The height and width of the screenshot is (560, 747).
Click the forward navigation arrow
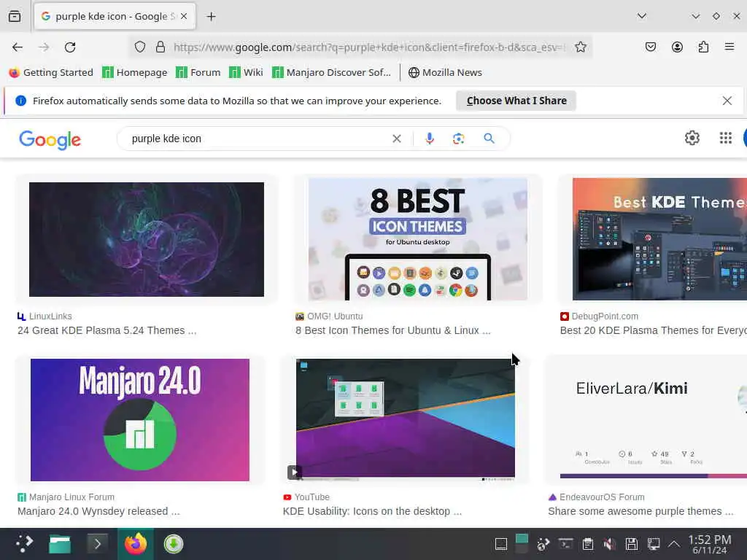pos(44,47)
